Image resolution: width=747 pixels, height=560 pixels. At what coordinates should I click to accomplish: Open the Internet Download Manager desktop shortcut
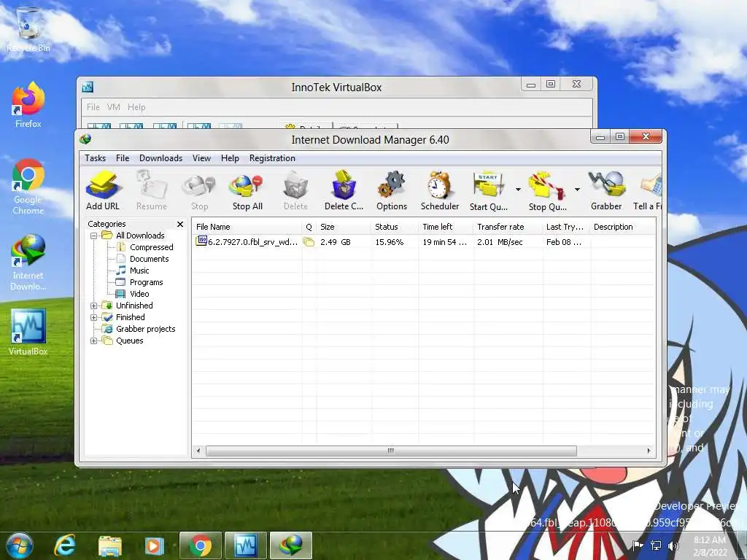click(28, 262)
